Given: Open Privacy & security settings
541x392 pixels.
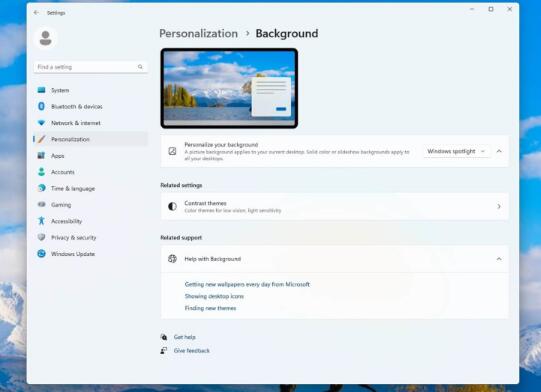Looking at the screenshot, I should [90, 237].
